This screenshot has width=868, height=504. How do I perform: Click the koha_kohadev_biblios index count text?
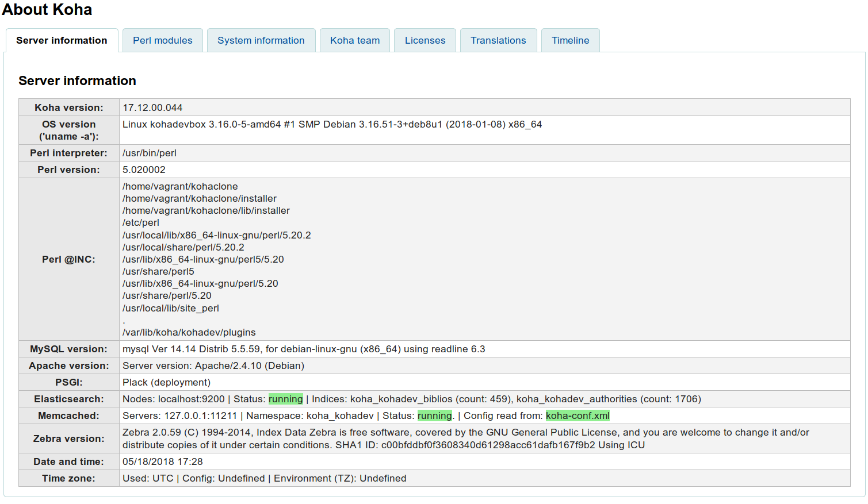pos(430,399)
